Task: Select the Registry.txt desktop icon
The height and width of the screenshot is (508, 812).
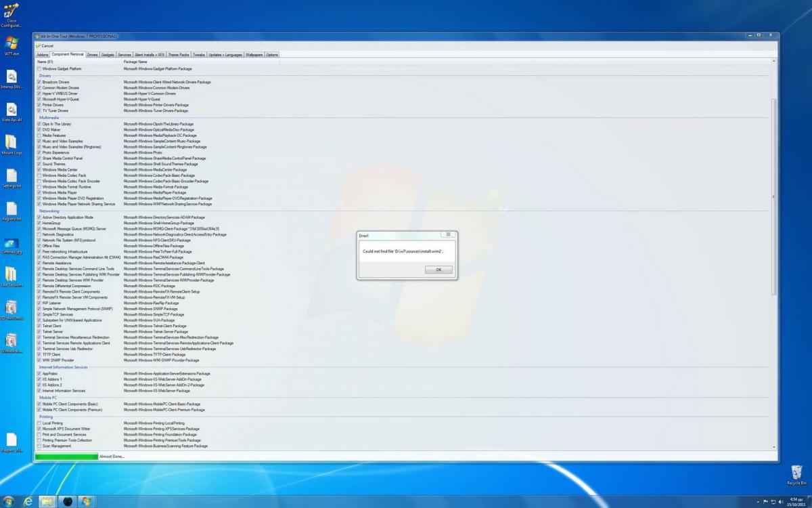Action: point(12,211)
